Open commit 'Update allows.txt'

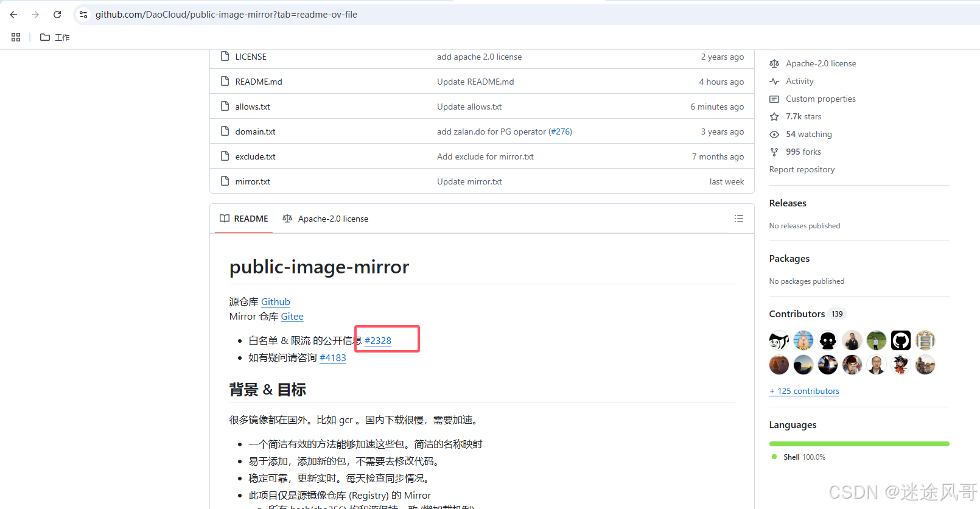tap(469, 107)
